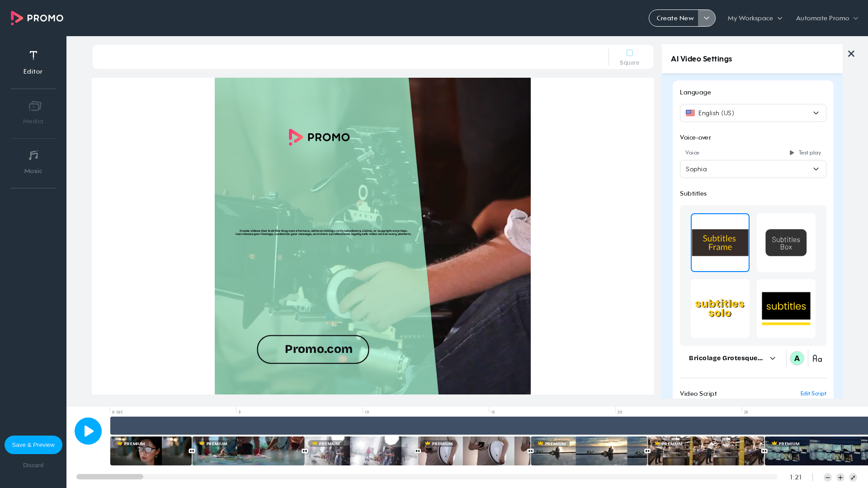Screen dimensions: 868x488
Task: Open the text case Aa option
Action: click(x=817, y=358)
